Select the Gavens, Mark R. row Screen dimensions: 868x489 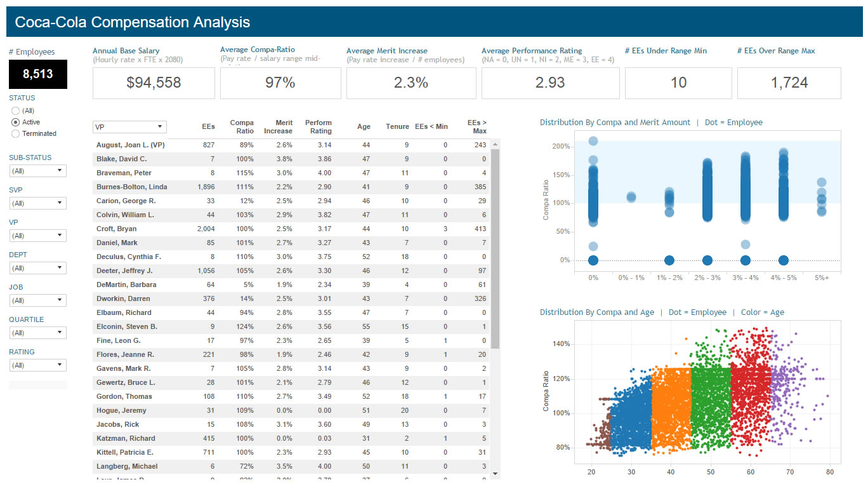pos(292,368)
